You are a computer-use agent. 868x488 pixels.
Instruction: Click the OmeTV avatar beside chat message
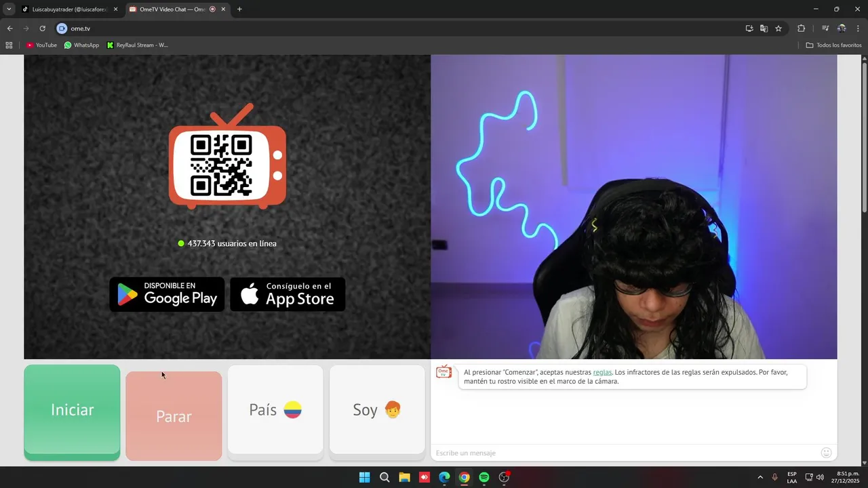(443, 371)
